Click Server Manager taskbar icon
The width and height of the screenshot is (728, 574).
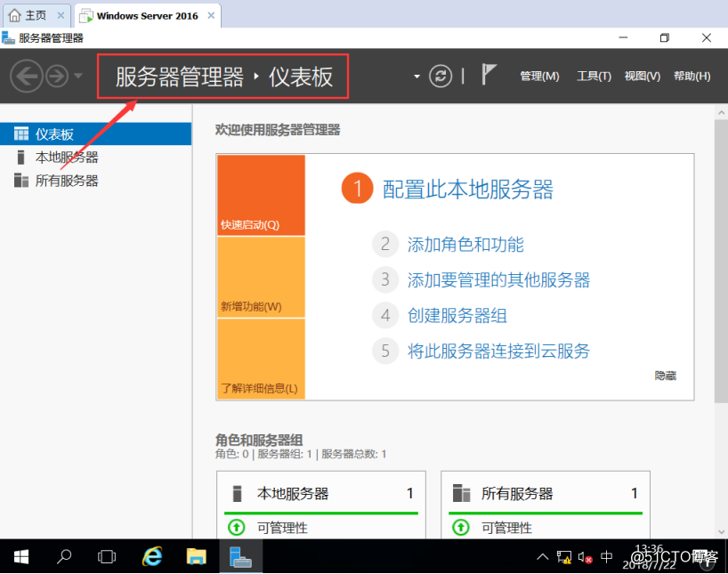pyautogui.click(x=240, y=556)
